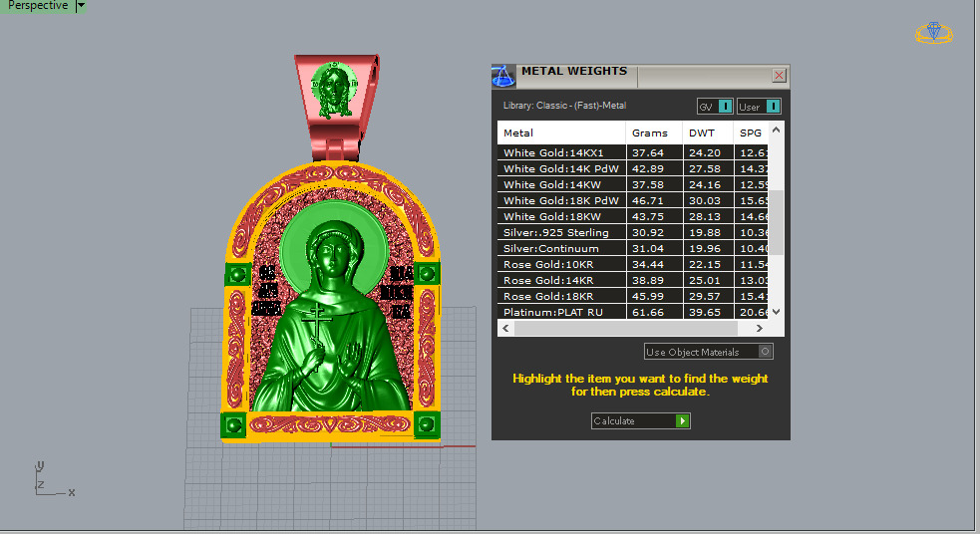The width and height of the screenshot is (980, 534).
Task: Select the Rose Gold:10KR row
Action: (x=632, y=264)
